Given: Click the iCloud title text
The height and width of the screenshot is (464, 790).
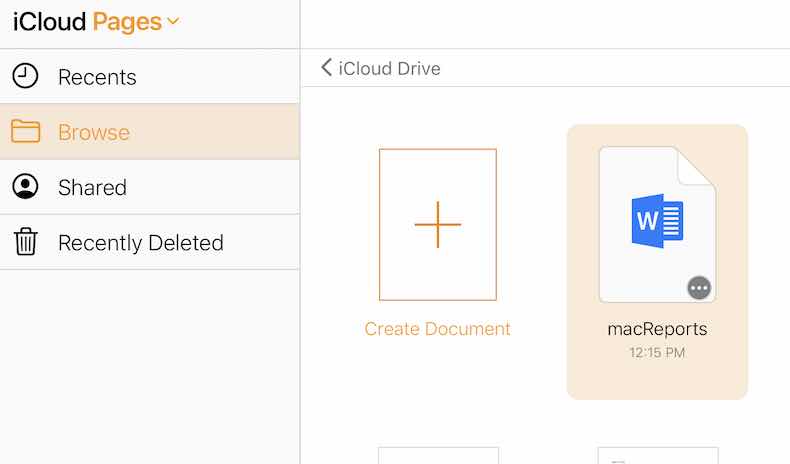Looking at the screenshot, I should point(49,22).
